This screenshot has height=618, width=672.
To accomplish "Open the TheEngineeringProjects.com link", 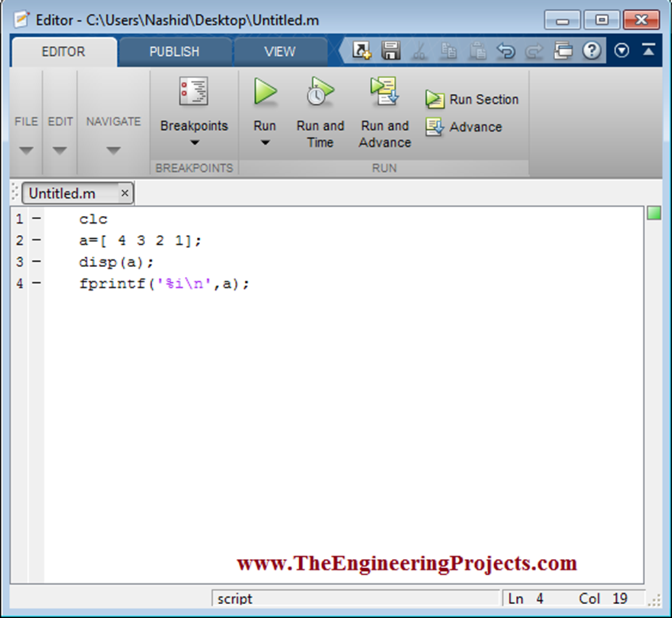I will 407,563.
